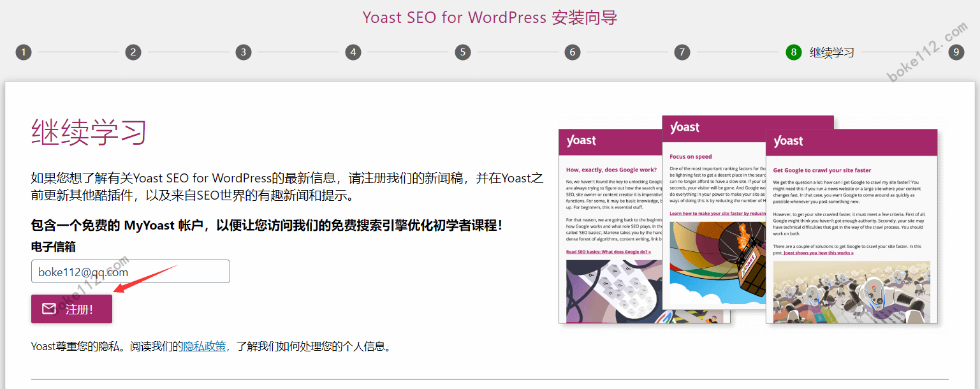Click the 'Yoast SEO for WordPress 安装向导' title

(490, 17)
